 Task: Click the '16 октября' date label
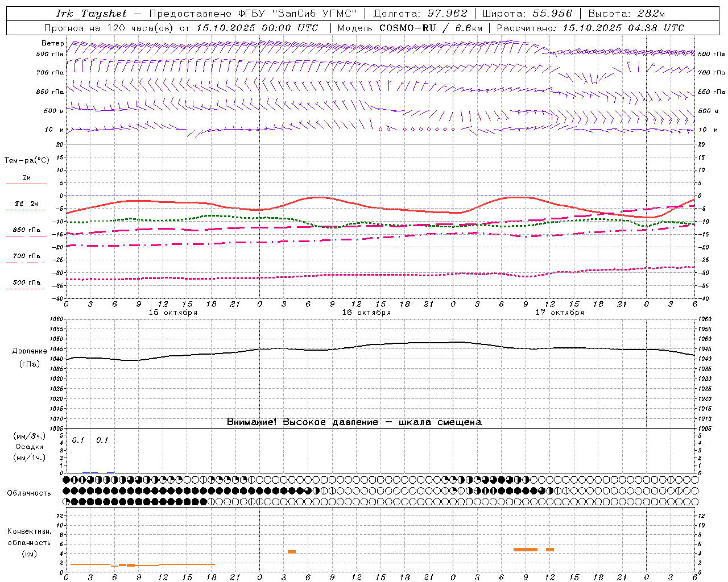(366, 313)
